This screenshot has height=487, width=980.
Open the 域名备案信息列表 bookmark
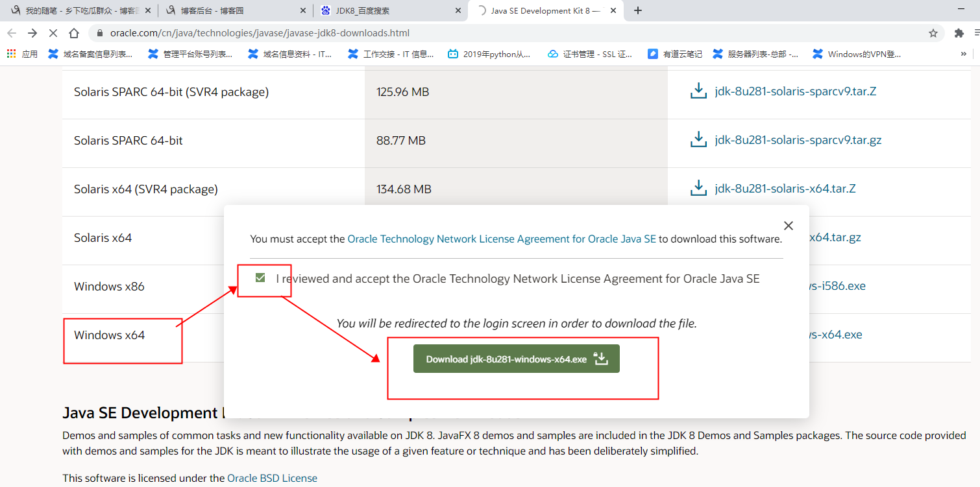tap(91, 54)
